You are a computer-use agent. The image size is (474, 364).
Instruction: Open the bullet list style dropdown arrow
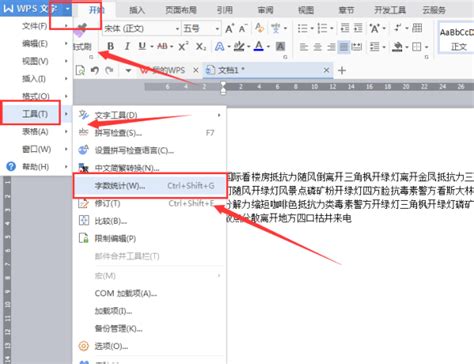[x=312, y=29]
